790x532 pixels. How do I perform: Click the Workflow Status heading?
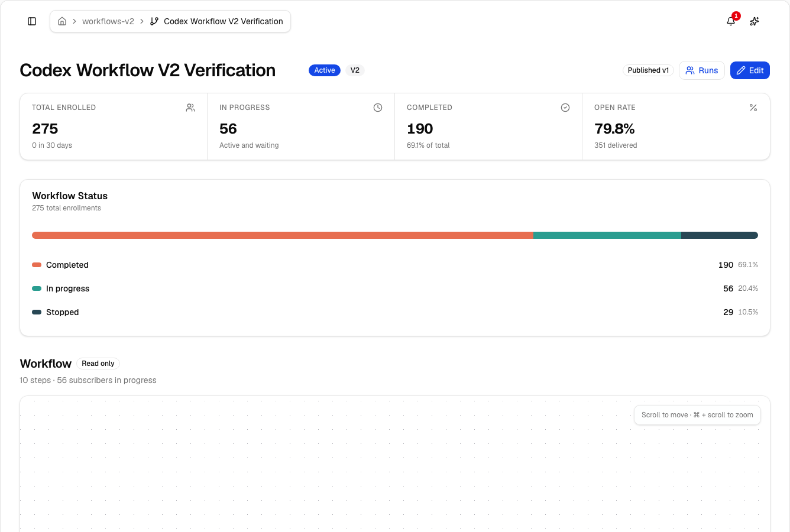70,196
